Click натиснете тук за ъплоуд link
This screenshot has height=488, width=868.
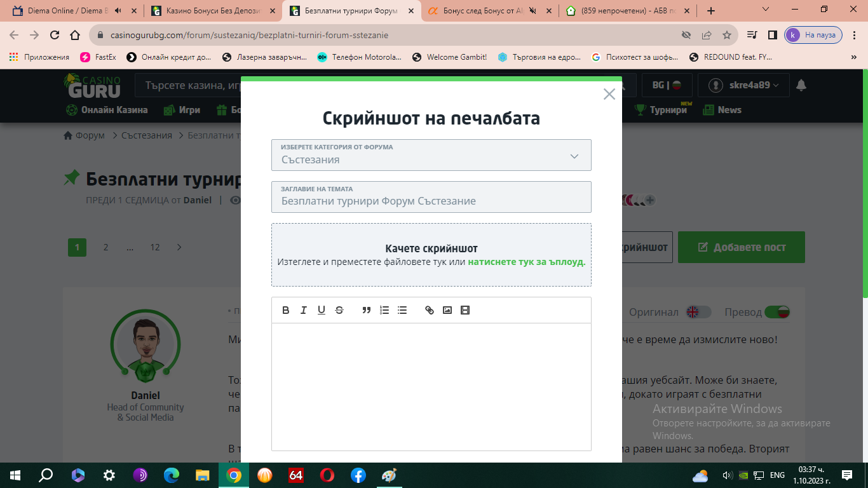click(526, 261)
